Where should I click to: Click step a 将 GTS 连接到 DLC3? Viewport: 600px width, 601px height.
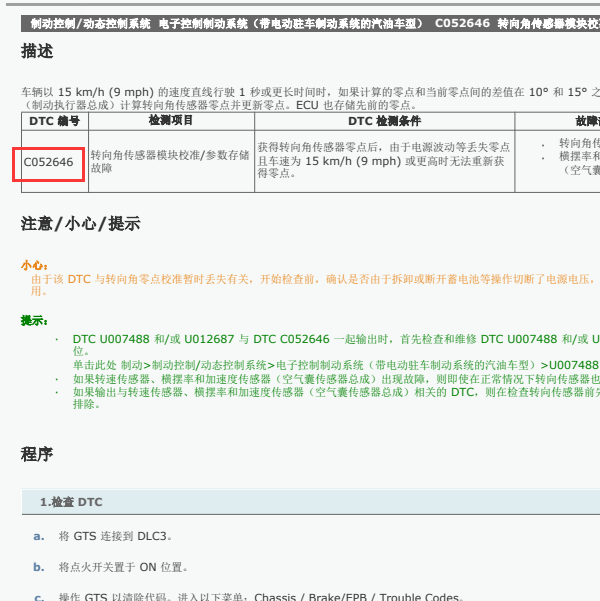(x=115, y=536)
